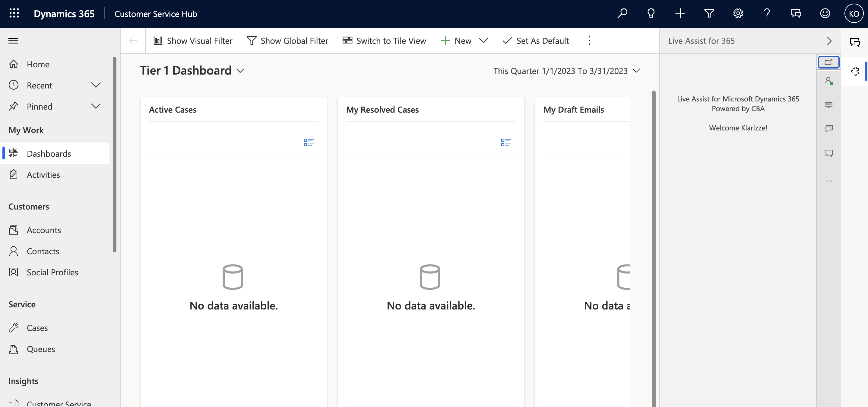Click the agent availability status icon
The width and height of the screenshot is (868, 407).
(x=829, y=81)
